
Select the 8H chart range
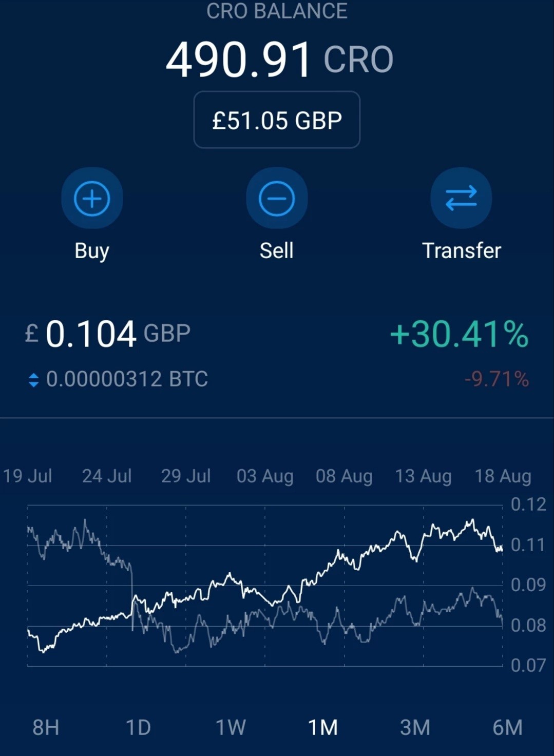46,727
